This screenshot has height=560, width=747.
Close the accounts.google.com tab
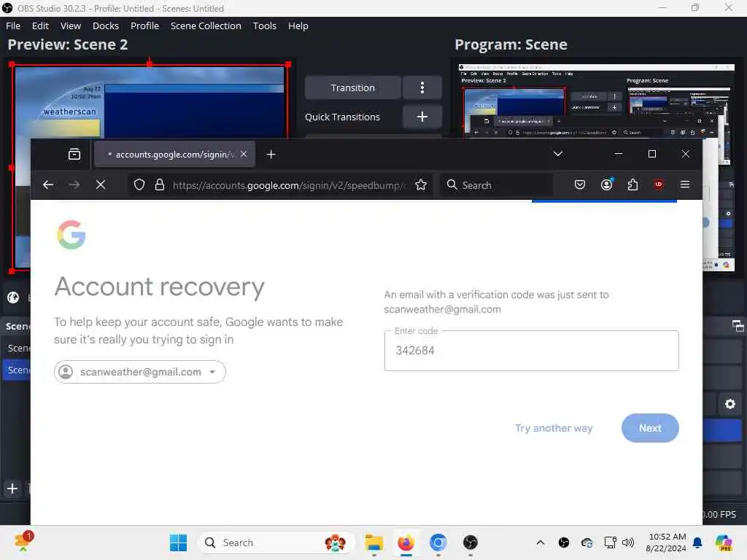244,154
